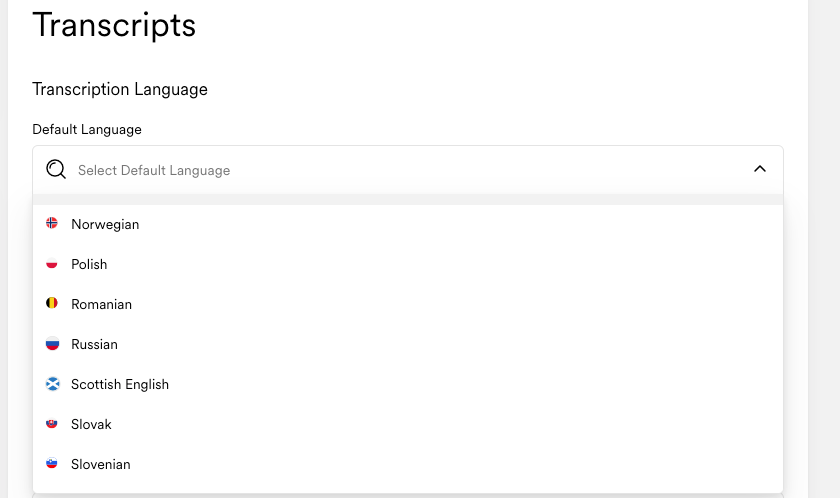Click the Scottish saltire flag icon
The height and width of the screenshot is (498, 840).
click(52, 383)
